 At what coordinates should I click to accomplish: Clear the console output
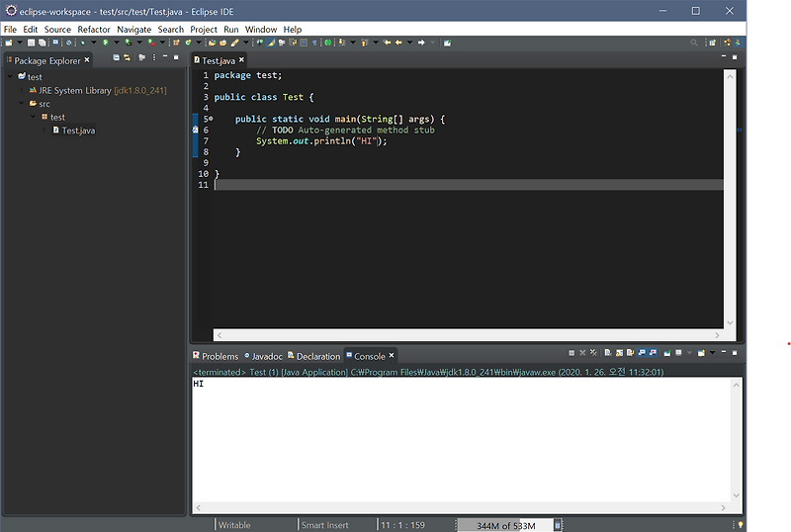point(608,353)
